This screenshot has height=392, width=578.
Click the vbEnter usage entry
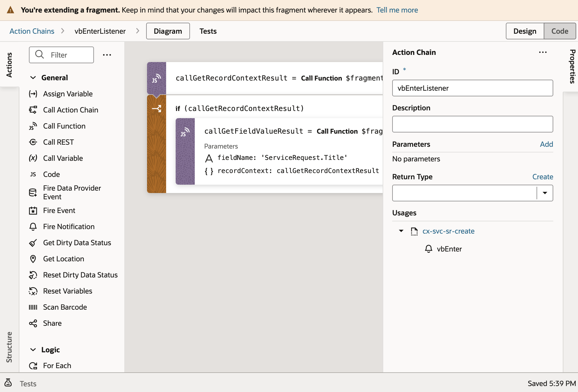tap(449, 249)
